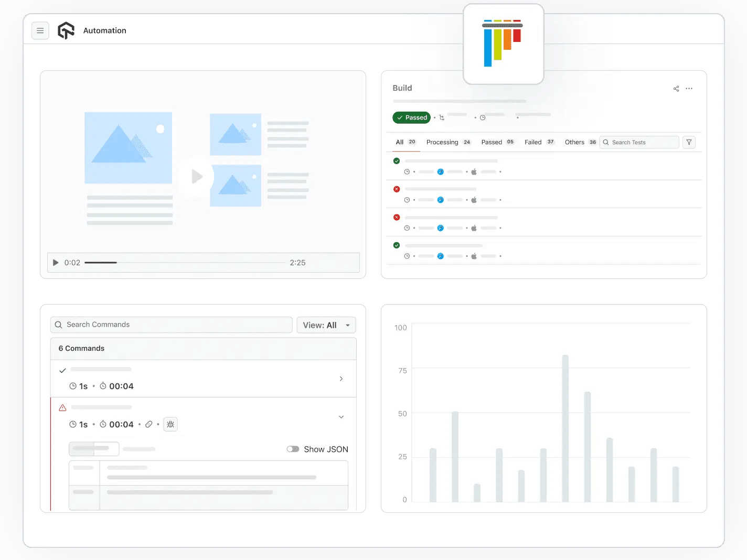Click the Safari icon in first test row
Screen dimensions: 747x560
pyautogui.click(x=441, y=172)
